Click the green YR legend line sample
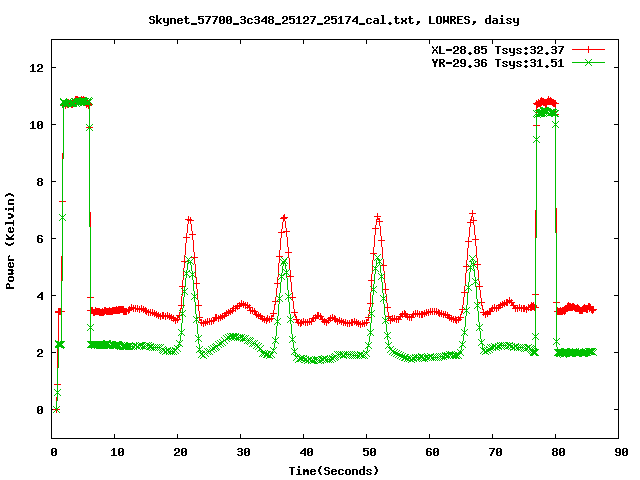This screenshot has width=640, height=480. (588, 62)
